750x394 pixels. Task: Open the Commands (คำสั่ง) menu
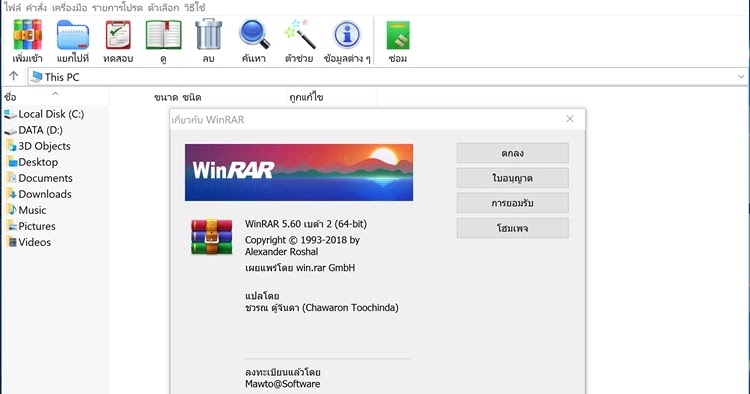pos(36,8)
